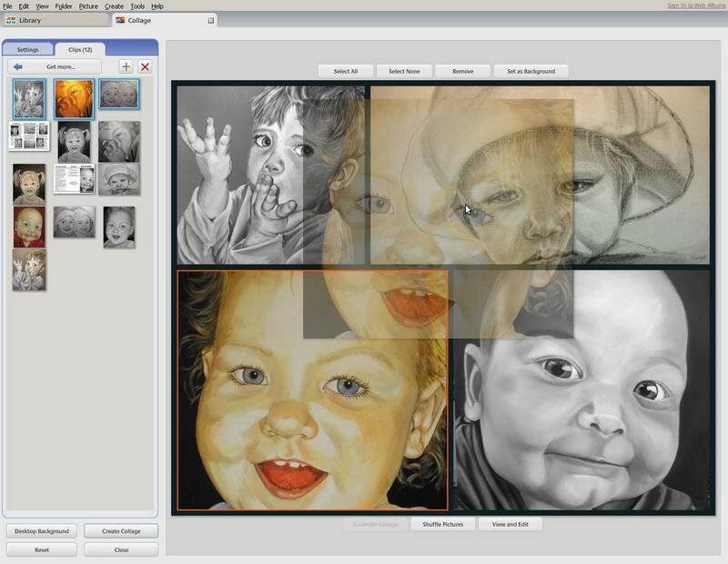728x564 pixels.
Task: Click the green plus add-clips icon
Action: pos(126,66)
